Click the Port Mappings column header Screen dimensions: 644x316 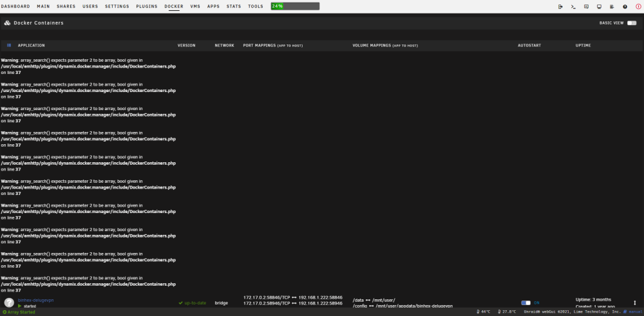click(x=272, y=46)
